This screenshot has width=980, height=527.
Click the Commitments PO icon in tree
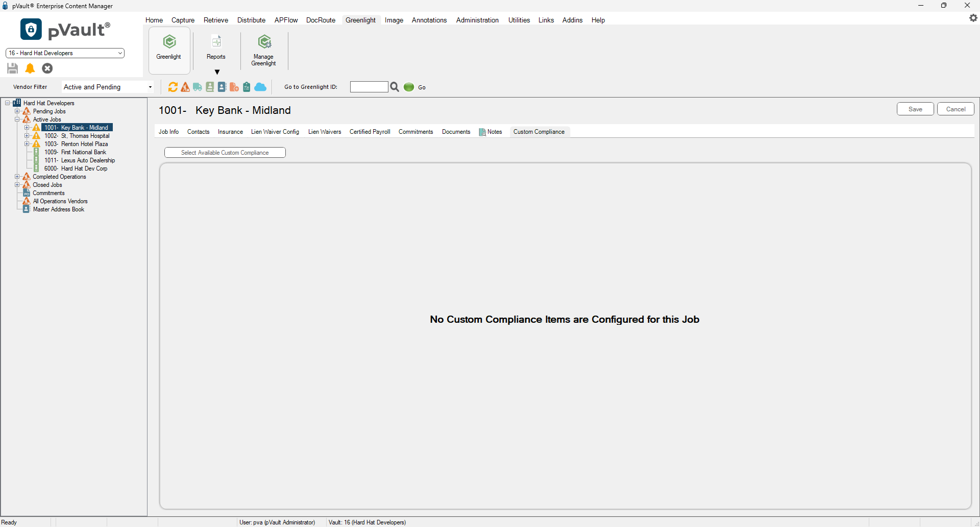click(27, 193)
